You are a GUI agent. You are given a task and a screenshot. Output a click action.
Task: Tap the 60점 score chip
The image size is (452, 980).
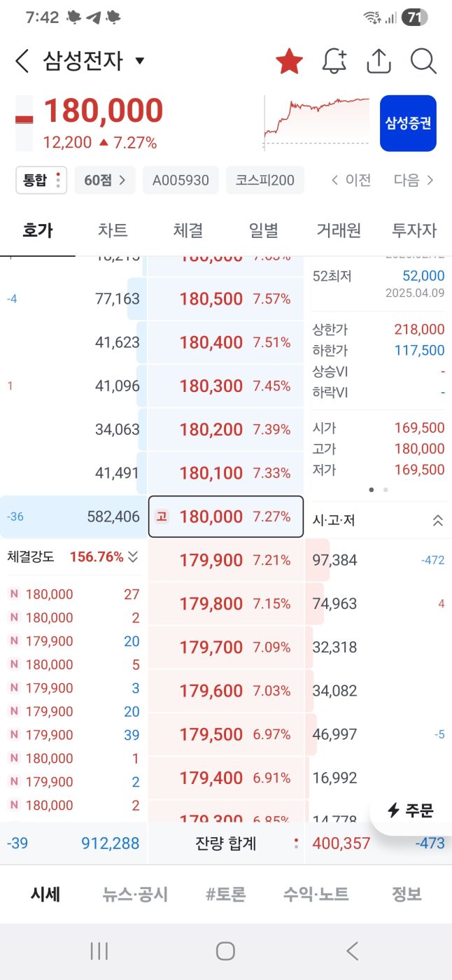click(x=105, y=180)
